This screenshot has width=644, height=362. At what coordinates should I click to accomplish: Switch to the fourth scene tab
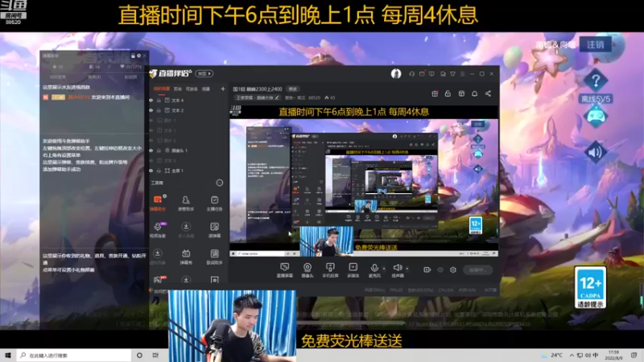click(206, 88)
